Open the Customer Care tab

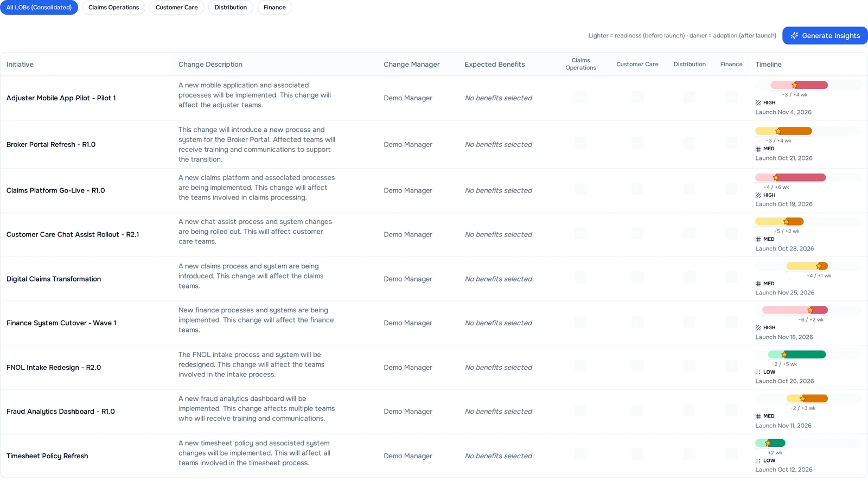coord(177,8)
